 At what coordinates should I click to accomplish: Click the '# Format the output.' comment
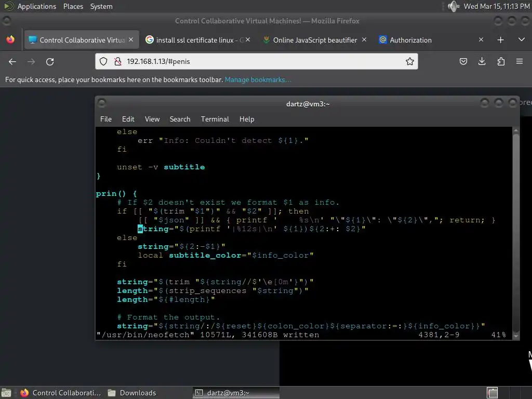pos(168,317)
